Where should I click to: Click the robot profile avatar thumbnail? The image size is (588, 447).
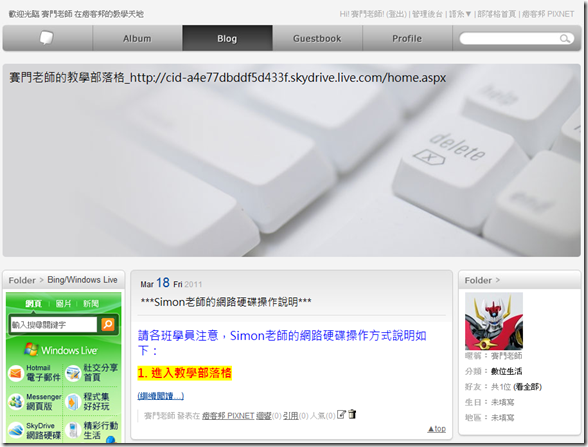tap(494, 321)
